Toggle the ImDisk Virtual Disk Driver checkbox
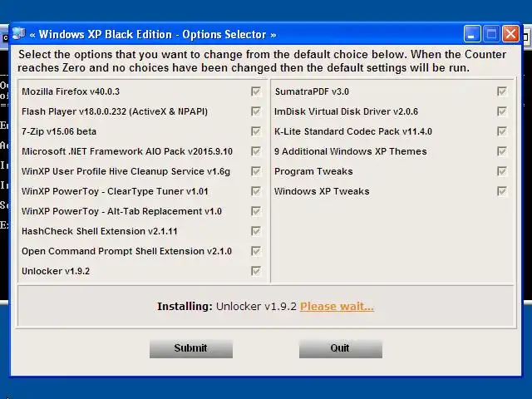532x399 pixels. 502,111
